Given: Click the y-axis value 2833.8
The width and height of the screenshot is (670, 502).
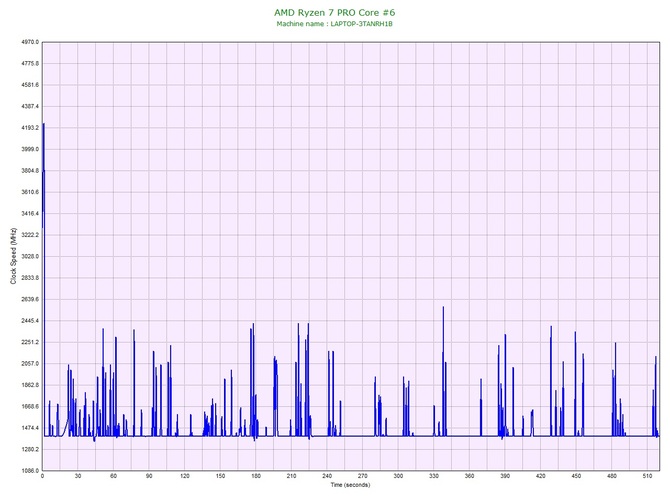Looking at the screenshot, I should pos(30,278).
